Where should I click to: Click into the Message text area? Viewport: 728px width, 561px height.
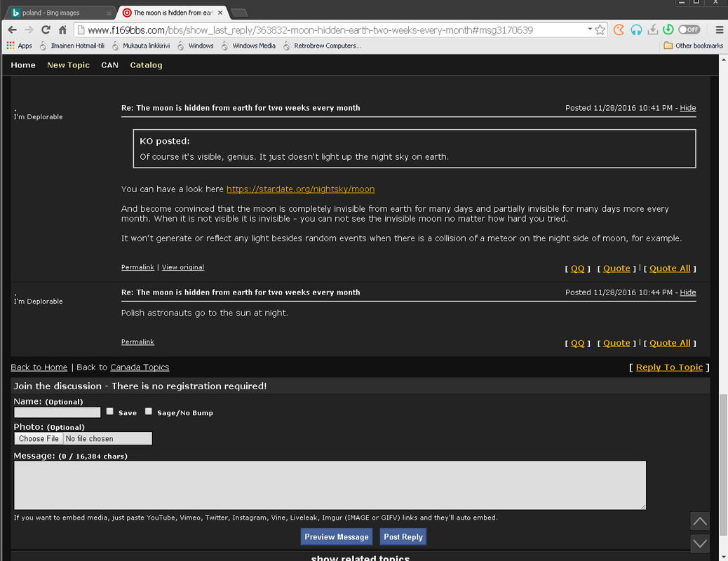pos(330,485)
